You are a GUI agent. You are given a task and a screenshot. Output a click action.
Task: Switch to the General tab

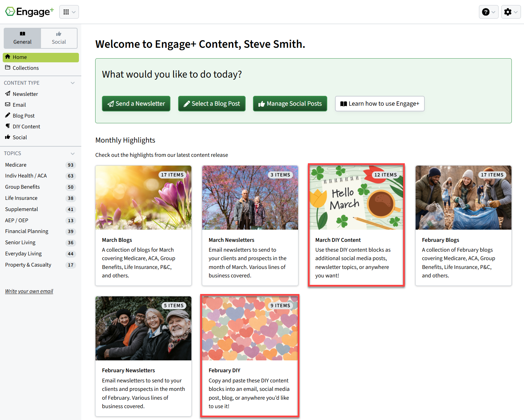point(22,38)
